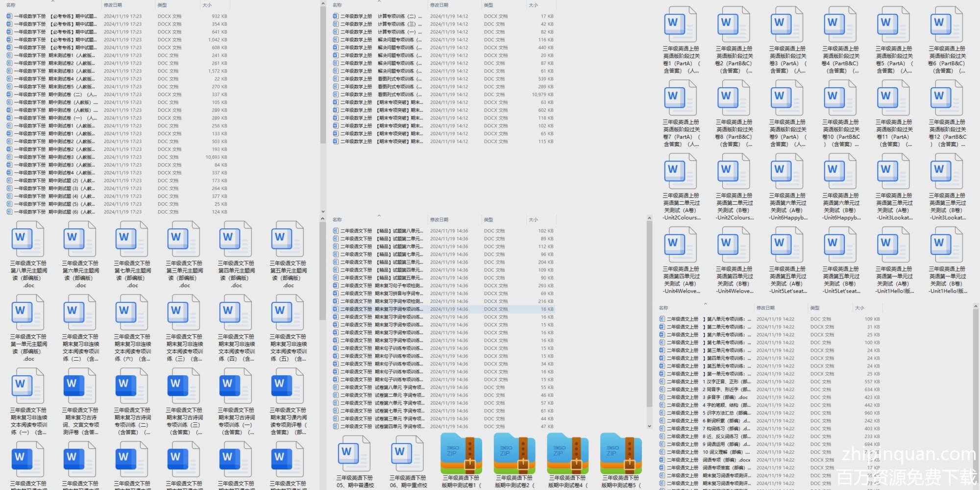Click 类型 header in 二年级语文上册 list

[815, 308]
